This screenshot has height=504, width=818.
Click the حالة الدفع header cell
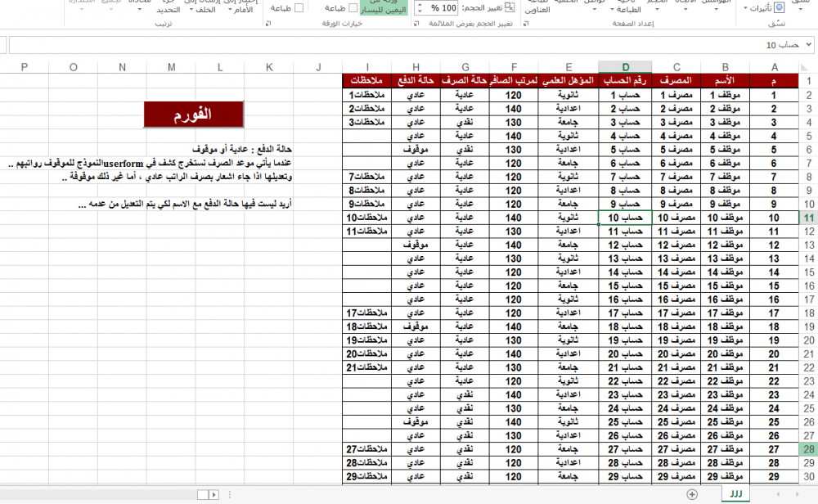point(416,81)
